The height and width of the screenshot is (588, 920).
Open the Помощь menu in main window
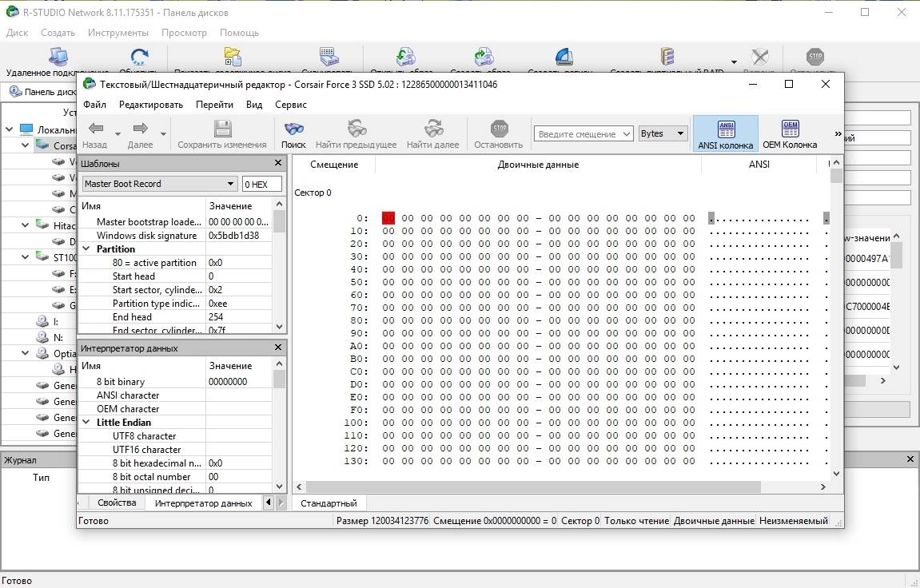coord(239,33)
